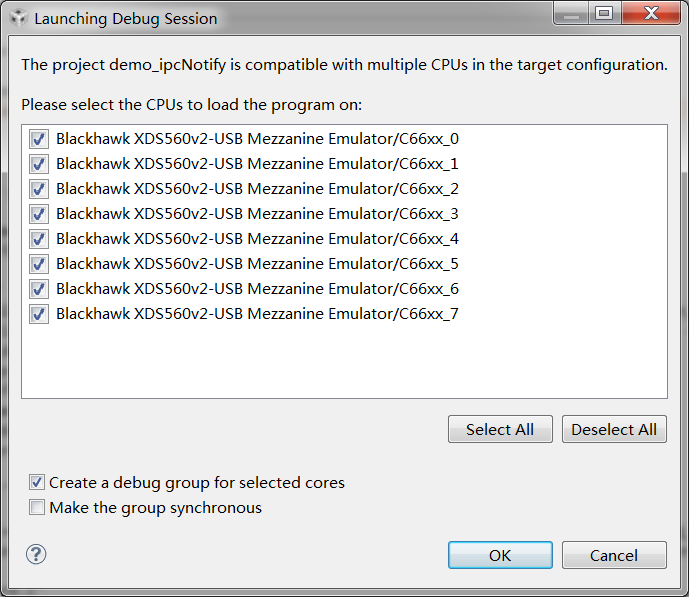Disable 'Create a debug group for selected cores'
This screenshot has height=597, width=689.
tap(37, 482)
